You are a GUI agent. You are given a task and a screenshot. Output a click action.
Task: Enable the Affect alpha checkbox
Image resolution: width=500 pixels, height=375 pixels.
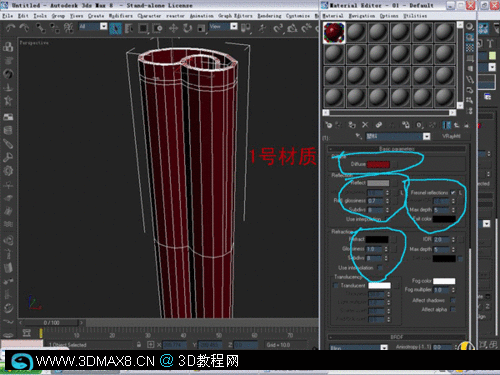(453, 310)
